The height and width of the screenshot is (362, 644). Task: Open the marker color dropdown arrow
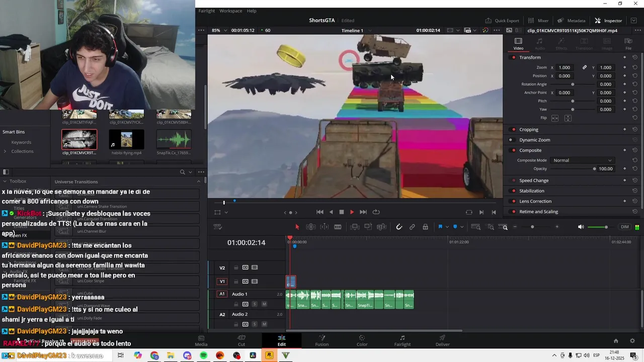click(462, 227)
